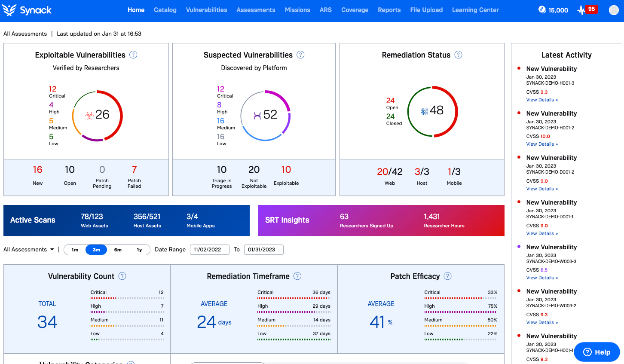View details for SYNACK-DEMO-D001-2
Viewport: 624px width, 364px height.
(x=542, y=189)
